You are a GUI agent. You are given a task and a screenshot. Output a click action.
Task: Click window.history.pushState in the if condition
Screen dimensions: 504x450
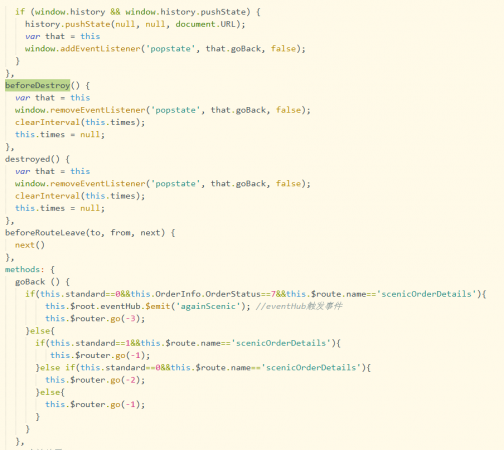click(x=185, y=12)
